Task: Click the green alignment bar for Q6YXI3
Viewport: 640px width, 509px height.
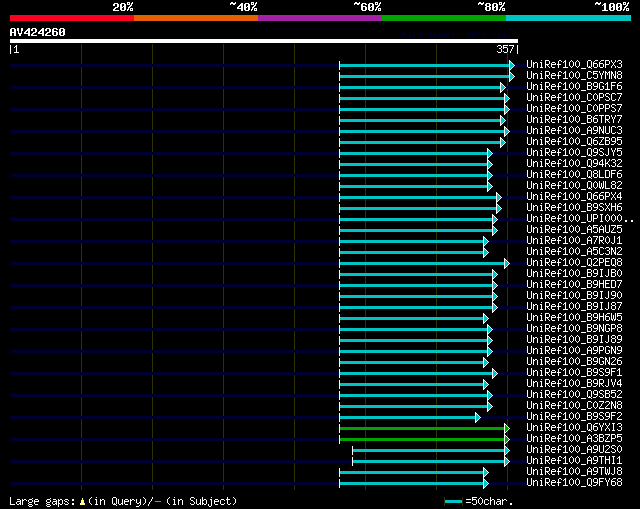Action: pos(422,428)
